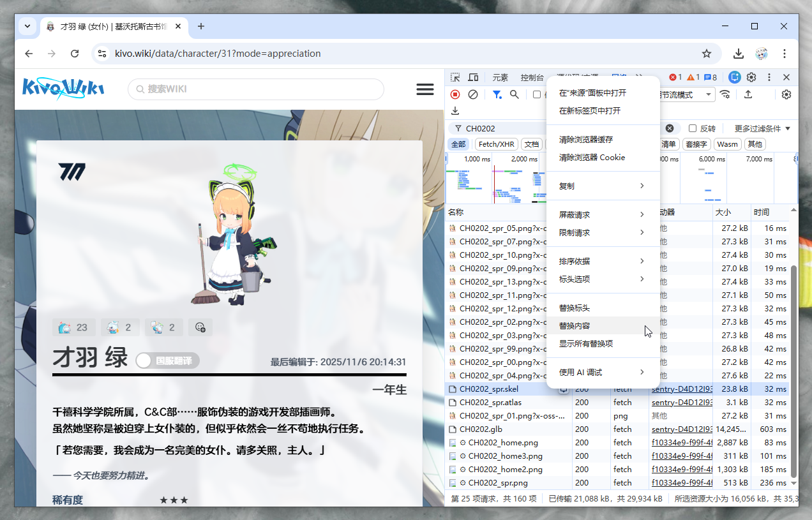Clear the network log
The height and width of the screenshot is (520, 812).
tap(473, 94)
